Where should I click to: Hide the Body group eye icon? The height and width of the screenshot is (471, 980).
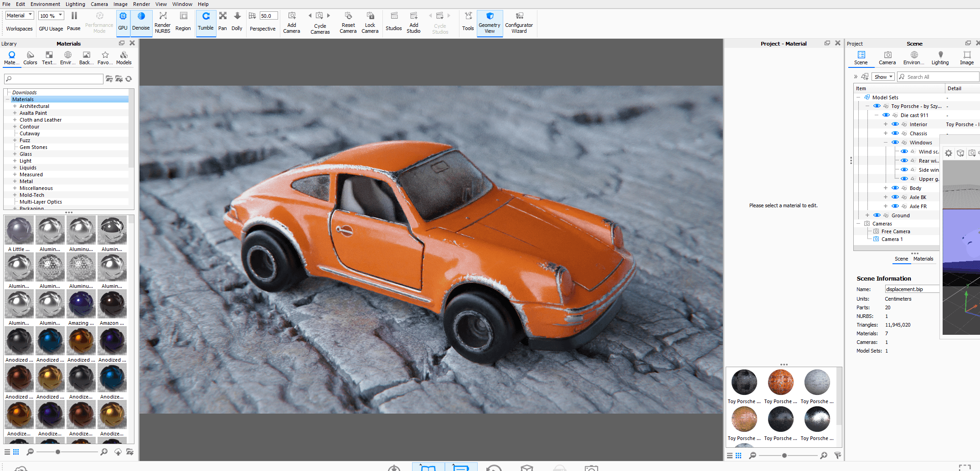point(895,188)
